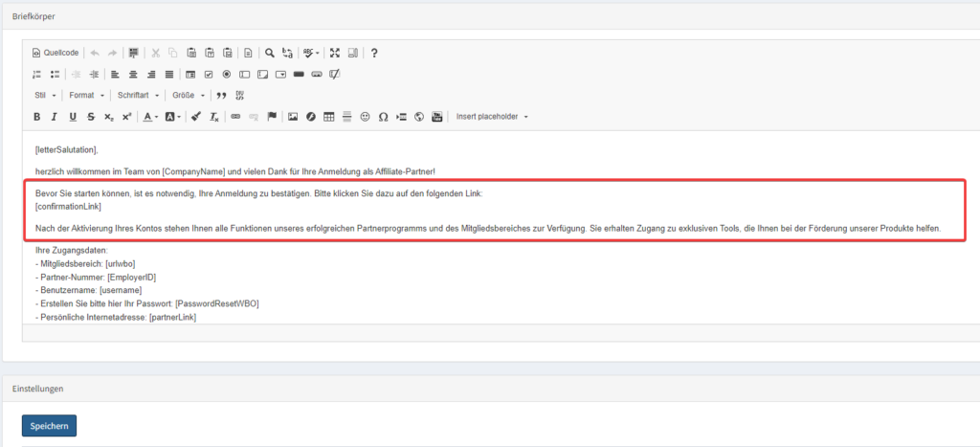Insert an image using the image icon
Screen dimensions: 980x447
pos(294,117)
